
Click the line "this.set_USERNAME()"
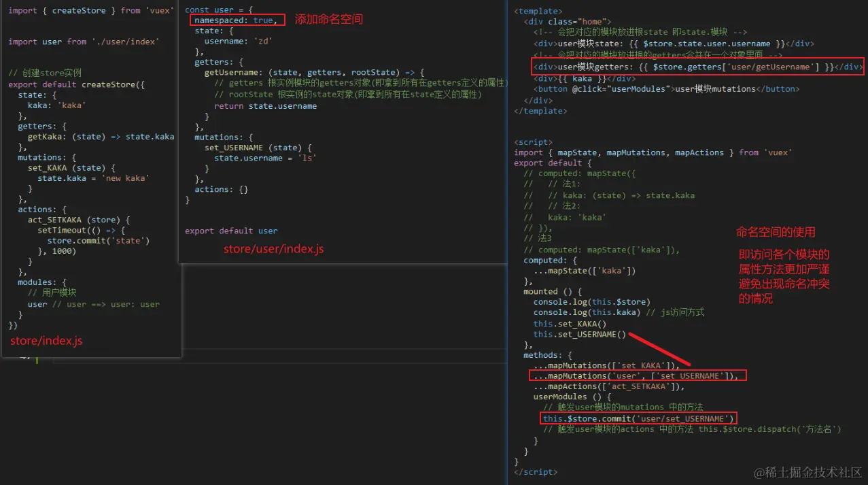580,334
